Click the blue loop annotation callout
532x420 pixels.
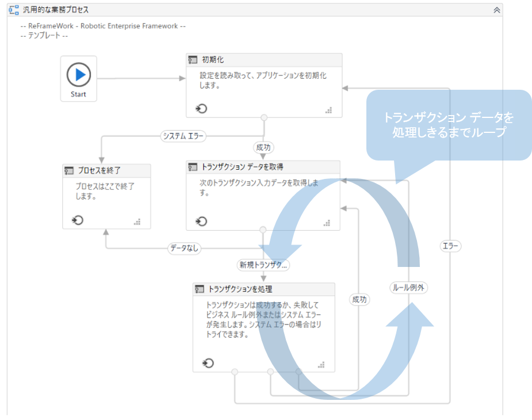450,123
